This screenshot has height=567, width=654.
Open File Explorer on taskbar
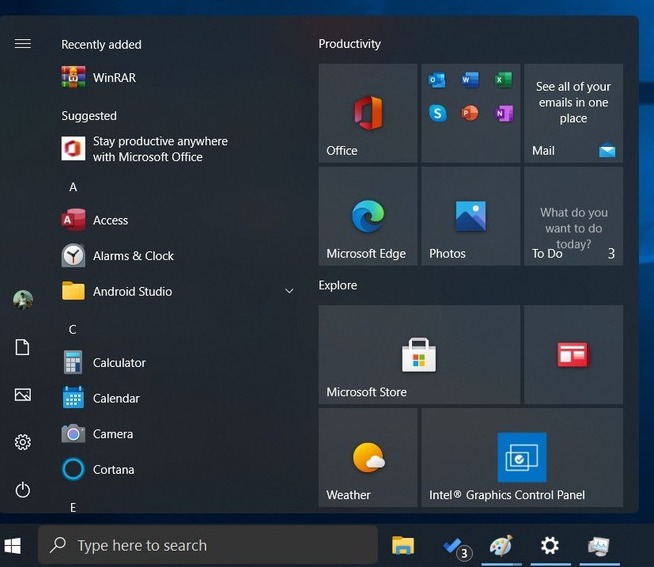(x=403, y=545)
